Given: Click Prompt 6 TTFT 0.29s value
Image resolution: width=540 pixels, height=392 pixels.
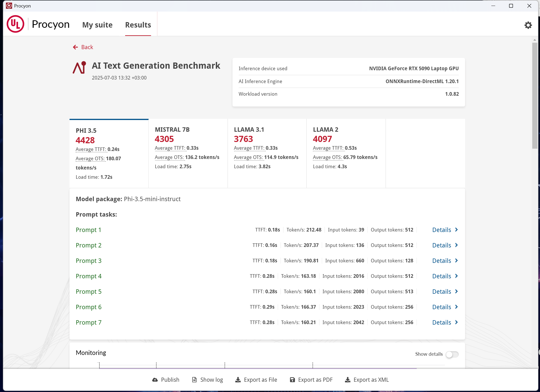Looking at the screenshot, I should click(x=268, y=307).
